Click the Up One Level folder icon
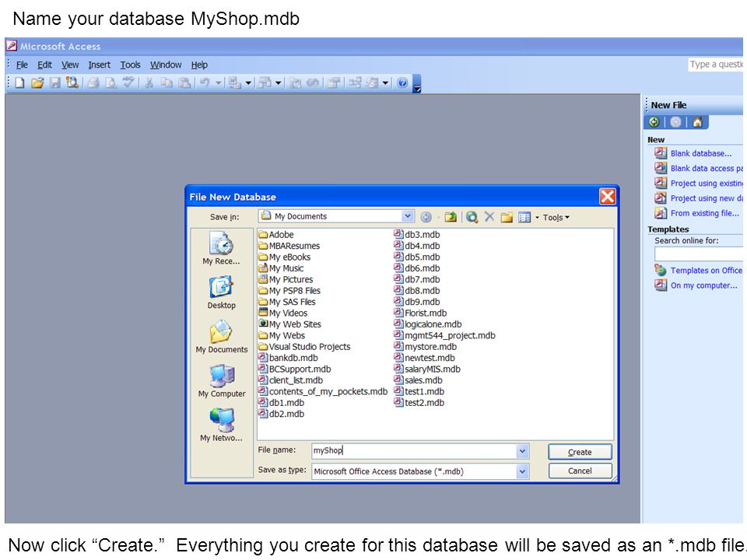The width and height of the screenshot is (747, 560). coord(451,217)
